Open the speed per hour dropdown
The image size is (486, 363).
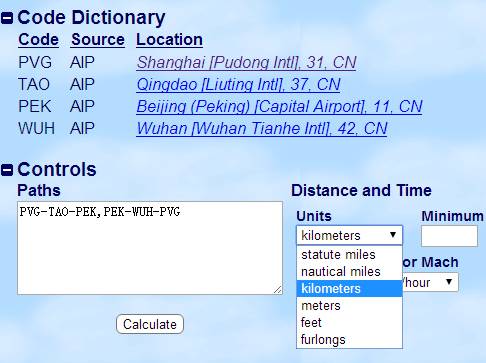click(x=430, y=282)
